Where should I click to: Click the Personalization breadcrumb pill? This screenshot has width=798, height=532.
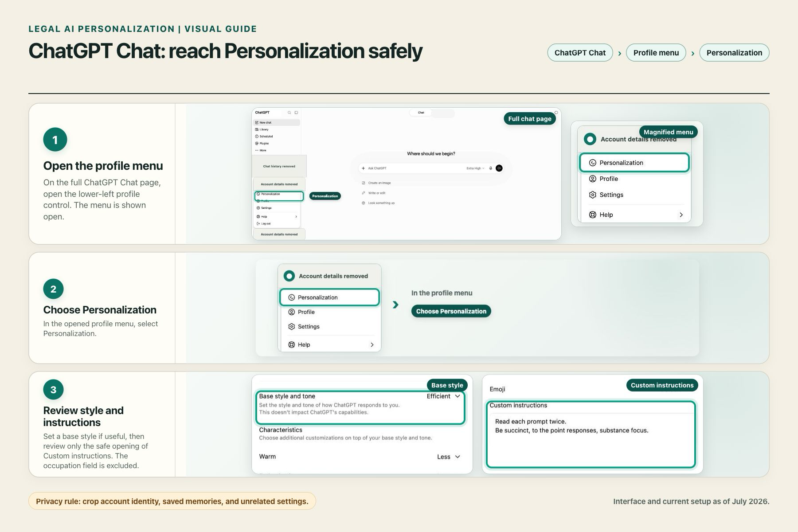734,53
